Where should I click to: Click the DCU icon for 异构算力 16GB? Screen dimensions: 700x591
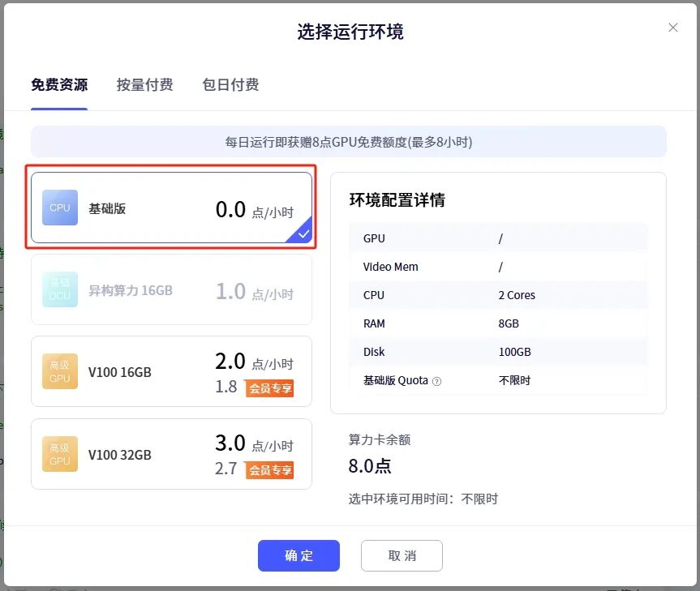click(x=60, y=289)
